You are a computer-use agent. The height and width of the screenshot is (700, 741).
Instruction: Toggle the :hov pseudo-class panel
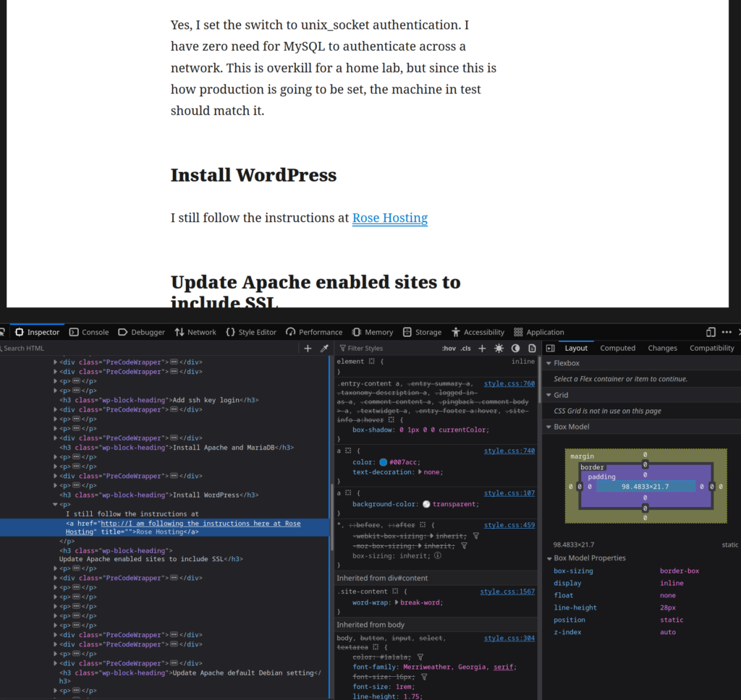[449, 348]
